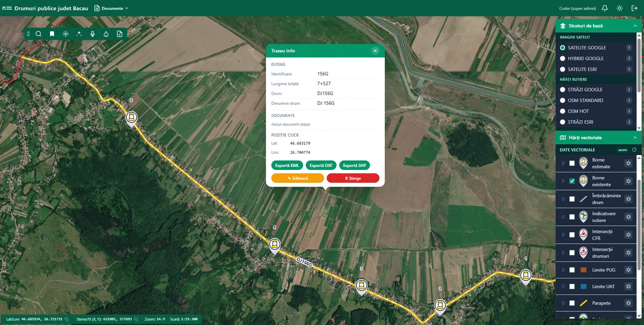
Task: Switch theme with the sun icon
Action: (x=619, y=8)
